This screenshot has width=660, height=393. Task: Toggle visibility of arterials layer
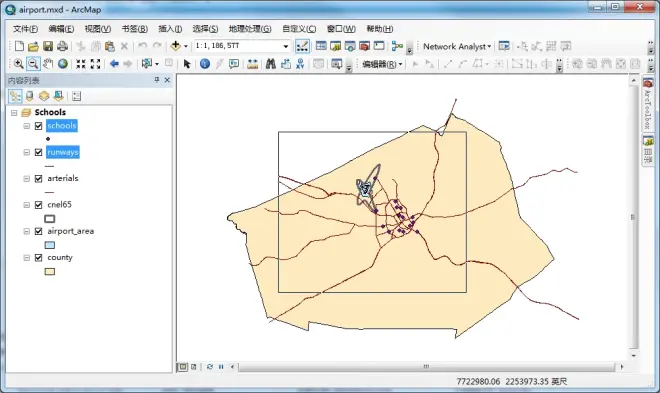39,179
